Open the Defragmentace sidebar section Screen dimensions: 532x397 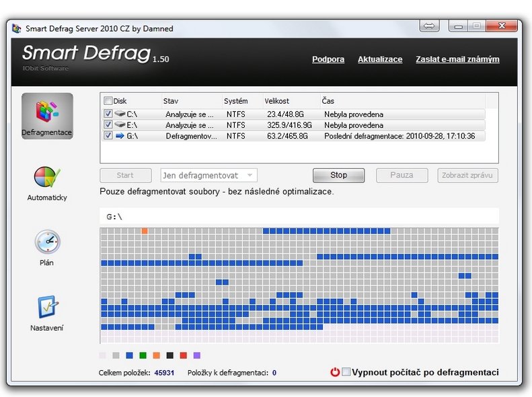[47, 116]
